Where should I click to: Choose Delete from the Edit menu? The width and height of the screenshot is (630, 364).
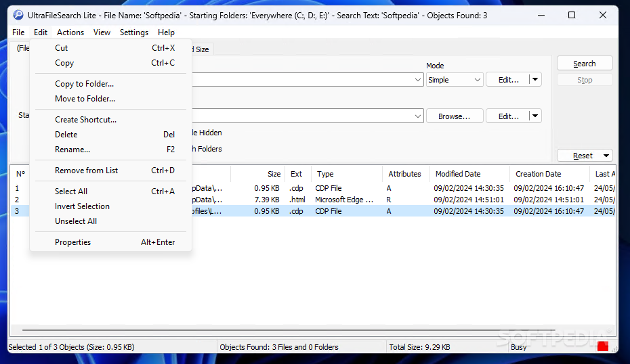(110, 135)
